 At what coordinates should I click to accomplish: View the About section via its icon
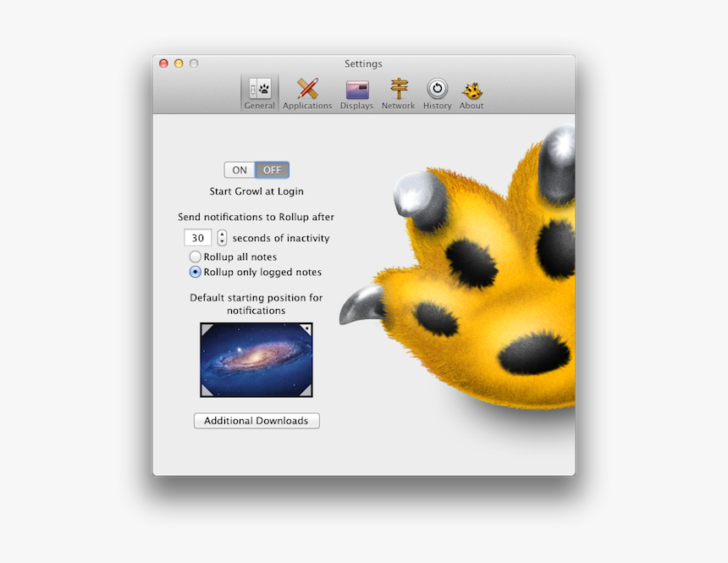(x=471, y=89)
